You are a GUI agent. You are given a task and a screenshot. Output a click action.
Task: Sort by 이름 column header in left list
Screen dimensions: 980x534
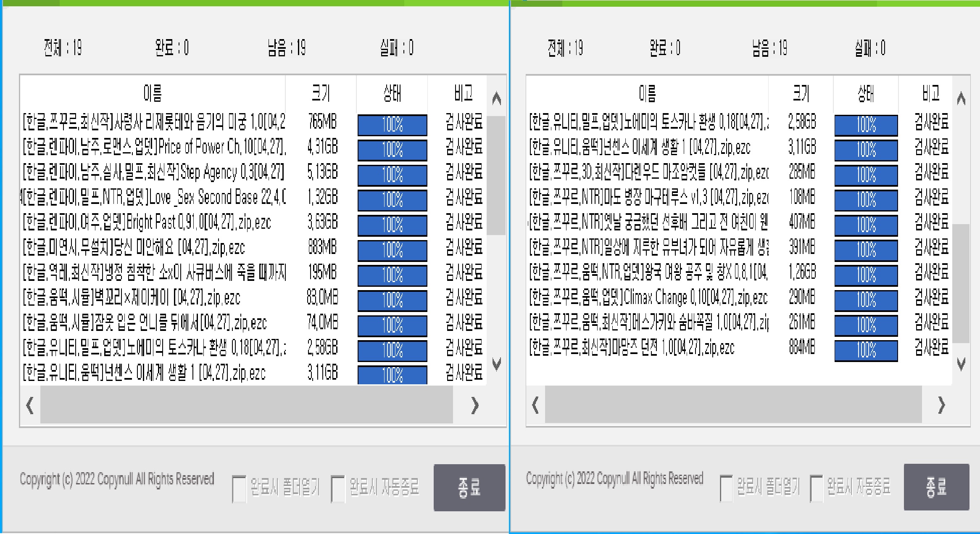(x=153, y=93)
